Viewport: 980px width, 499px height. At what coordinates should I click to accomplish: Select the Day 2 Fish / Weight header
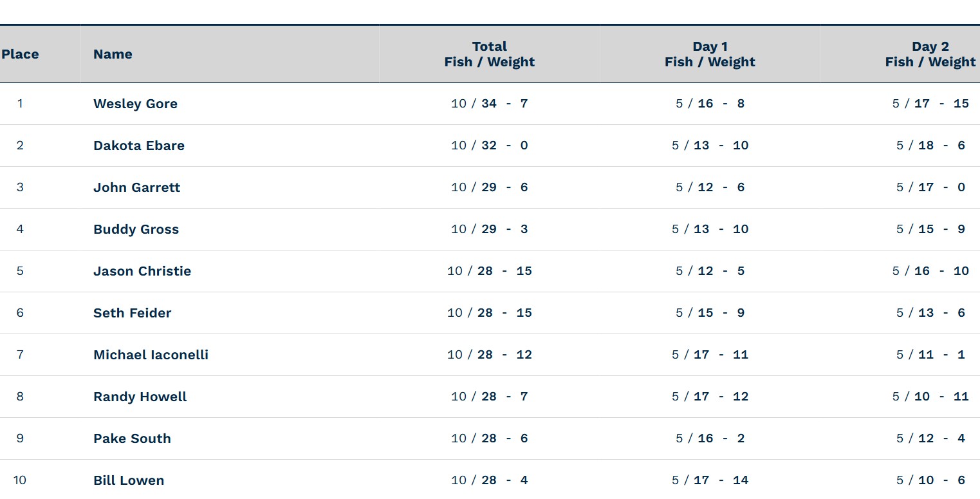(x=930, y=54)
